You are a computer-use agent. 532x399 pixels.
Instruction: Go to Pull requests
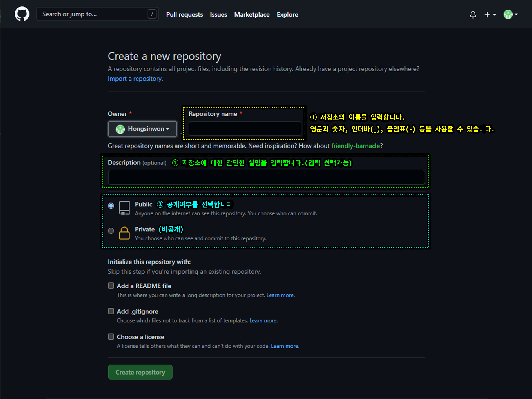click(x=184, y=15)
